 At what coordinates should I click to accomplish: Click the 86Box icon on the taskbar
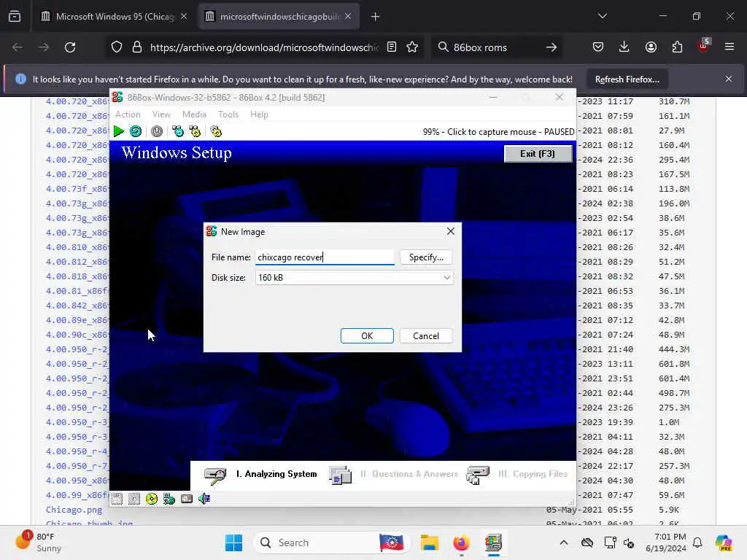pos(494,542)
